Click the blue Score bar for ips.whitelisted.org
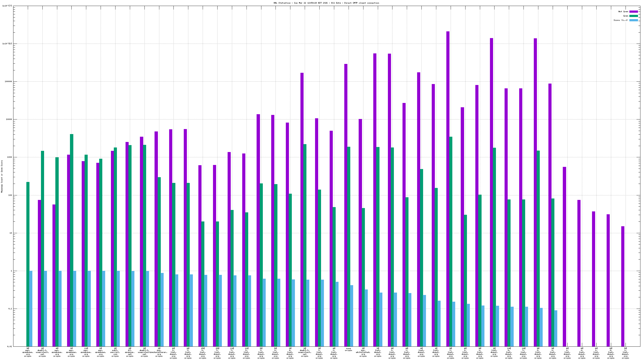 366,318
